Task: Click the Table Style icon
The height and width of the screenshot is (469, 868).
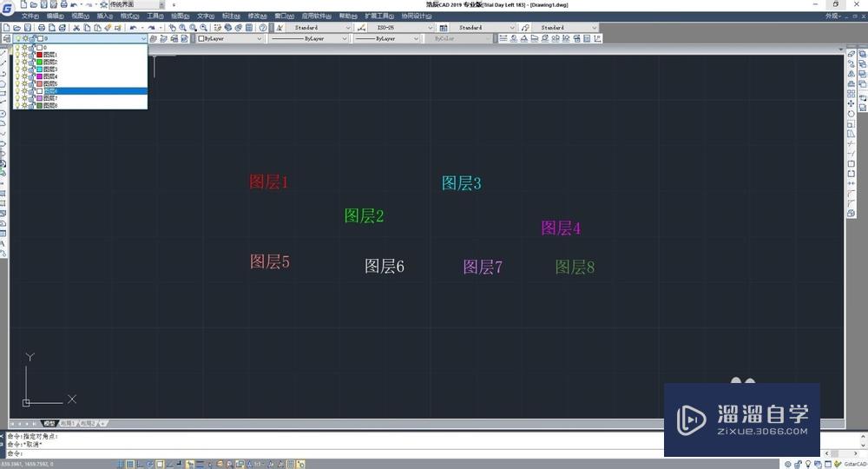Action: click(444, 28)
